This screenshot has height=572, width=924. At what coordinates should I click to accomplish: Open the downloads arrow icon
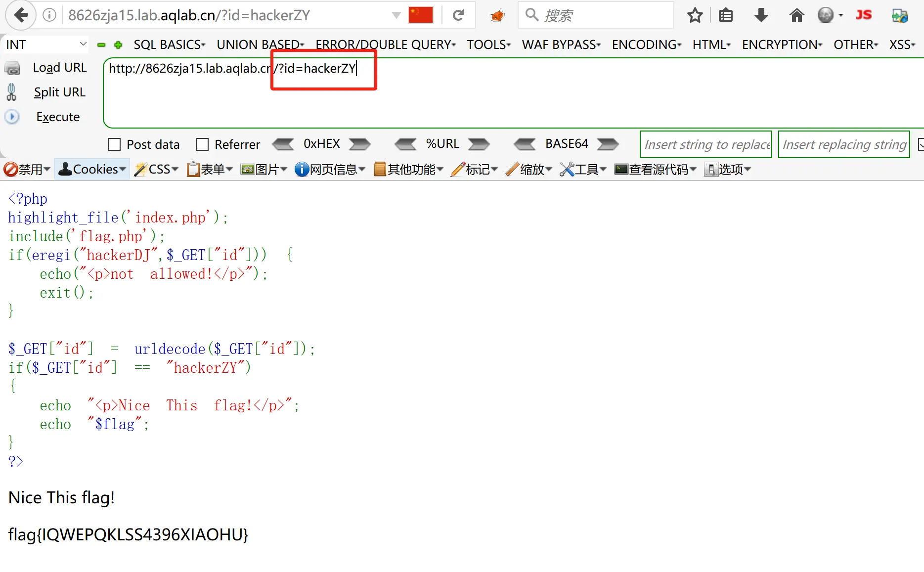(x=761, y=15)
